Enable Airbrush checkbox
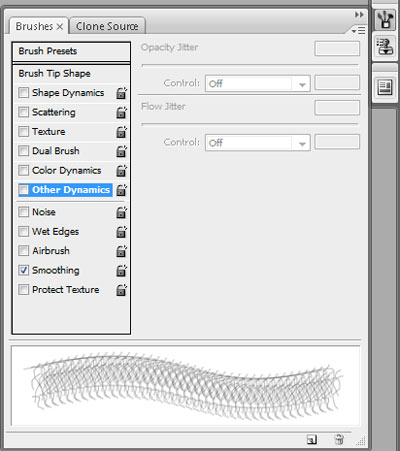This screenshot has width=400, height=451. point(23,250)
